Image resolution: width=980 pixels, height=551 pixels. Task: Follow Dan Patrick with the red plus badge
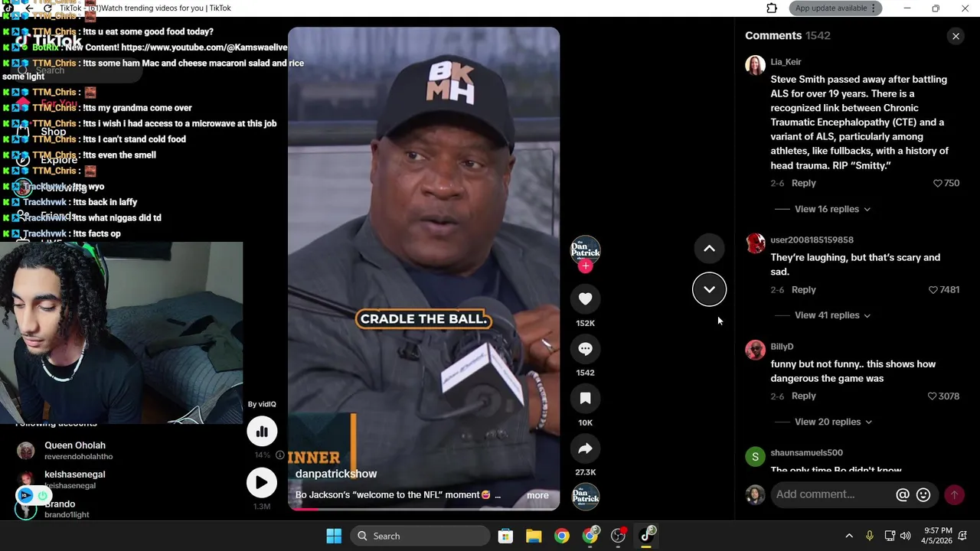(x=585, y=266)
